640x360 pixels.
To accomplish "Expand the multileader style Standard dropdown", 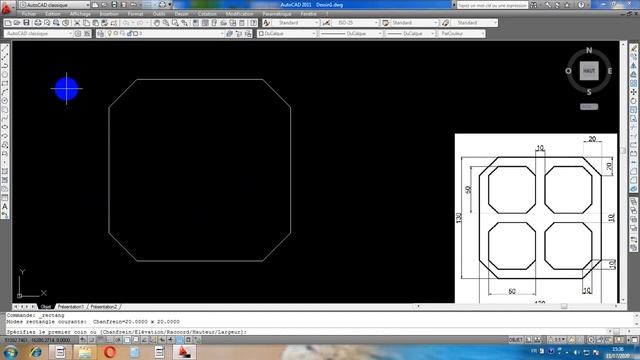I will pos(474,23).
